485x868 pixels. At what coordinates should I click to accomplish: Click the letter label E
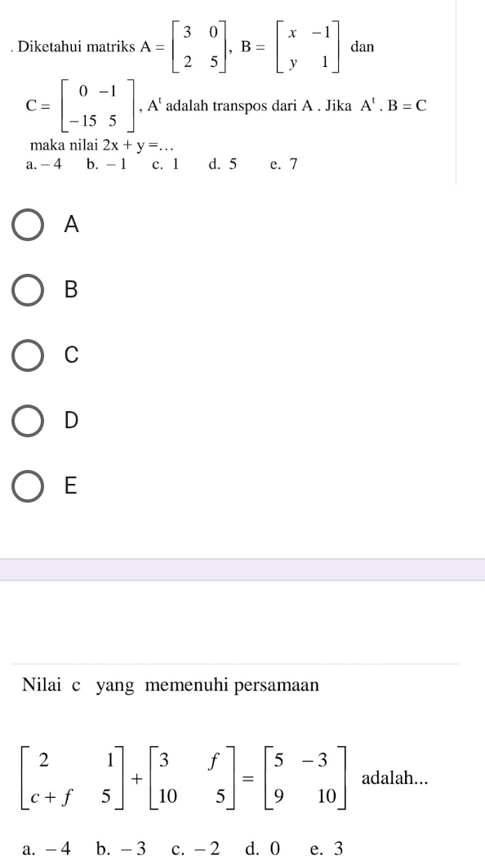(70, 486)
